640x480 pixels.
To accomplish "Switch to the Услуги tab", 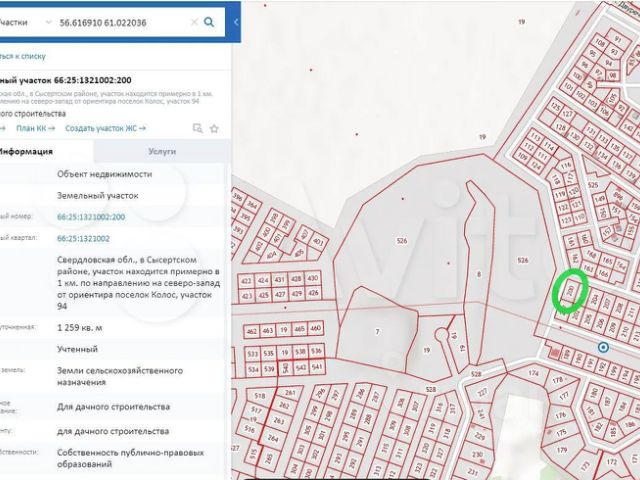I will click(x=161, y=151).
